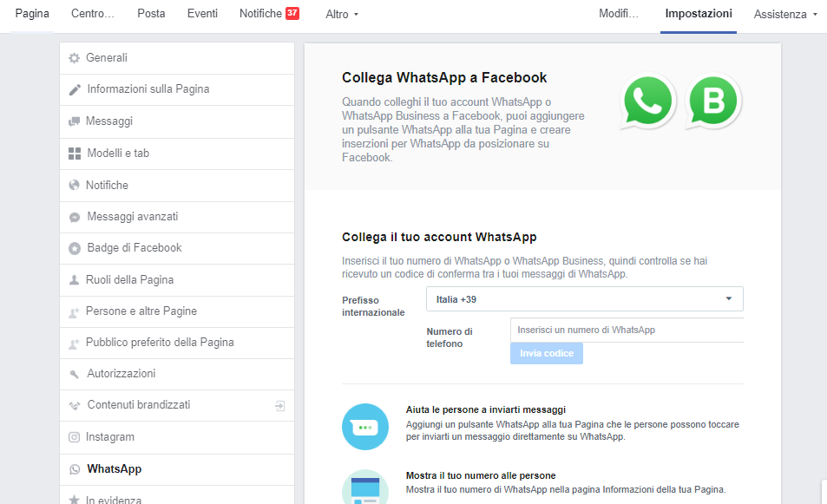The height and width of the screenshot is (504, 827).
Task: Click the globe icon beside Notifiche sidebar item
Action: pos(74,185)
